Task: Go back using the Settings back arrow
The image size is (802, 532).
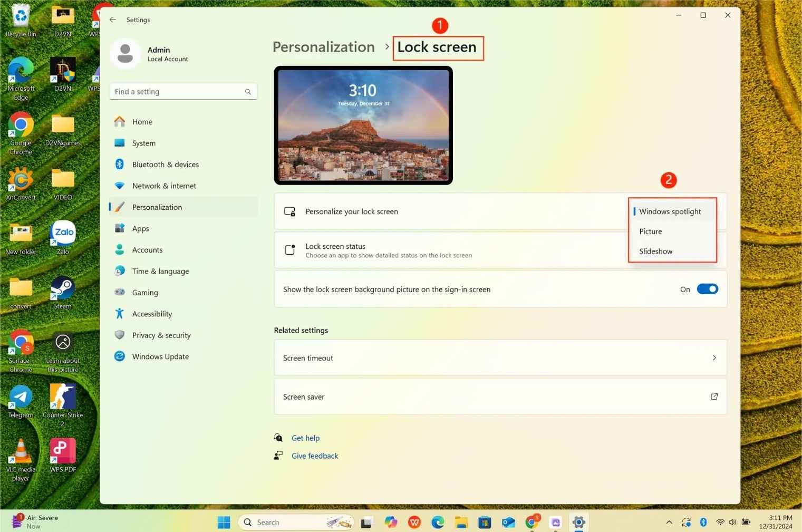Action: (x=112, y=20)
